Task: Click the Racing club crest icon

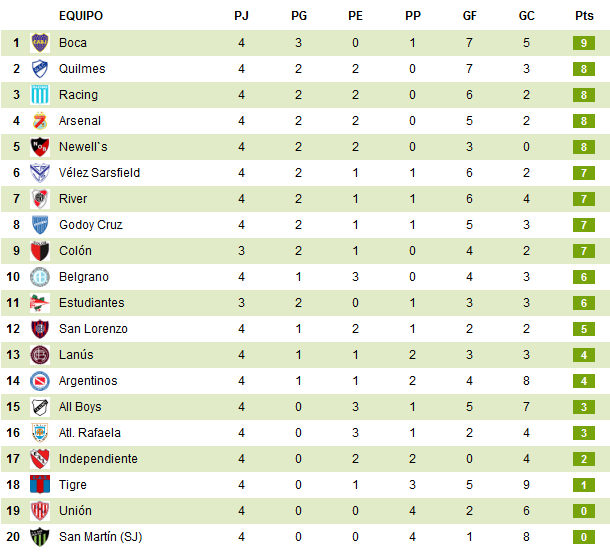Action: [x=40, y=95]
